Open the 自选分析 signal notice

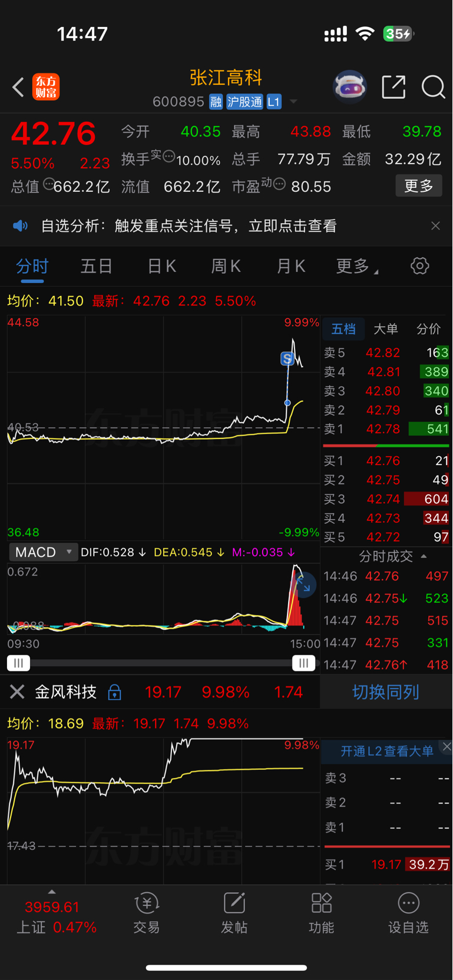189,226
